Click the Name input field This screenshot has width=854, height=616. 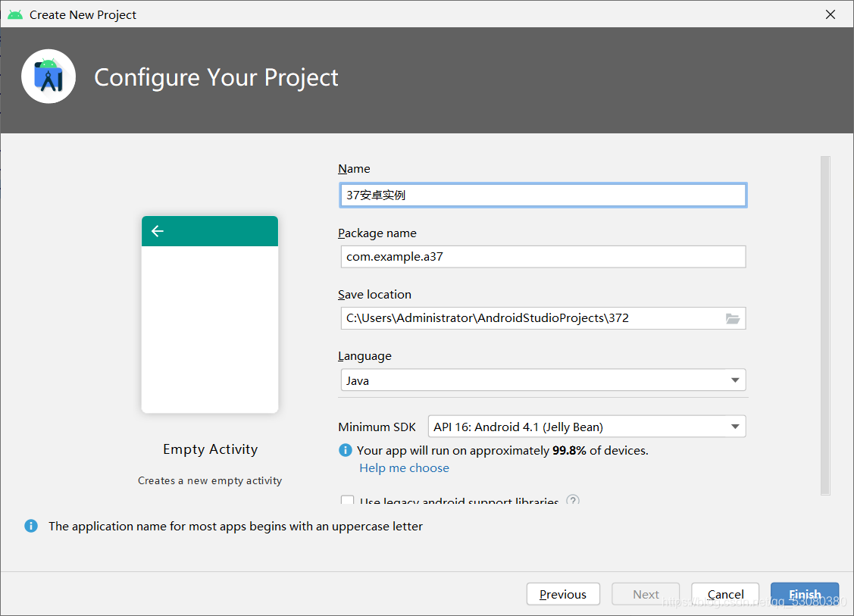click(543, 195)
